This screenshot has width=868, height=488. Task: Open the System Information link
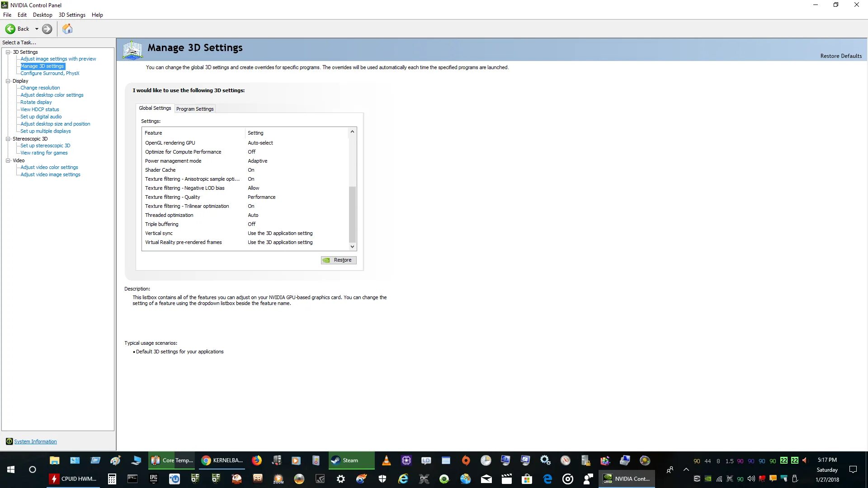(35, 441)
